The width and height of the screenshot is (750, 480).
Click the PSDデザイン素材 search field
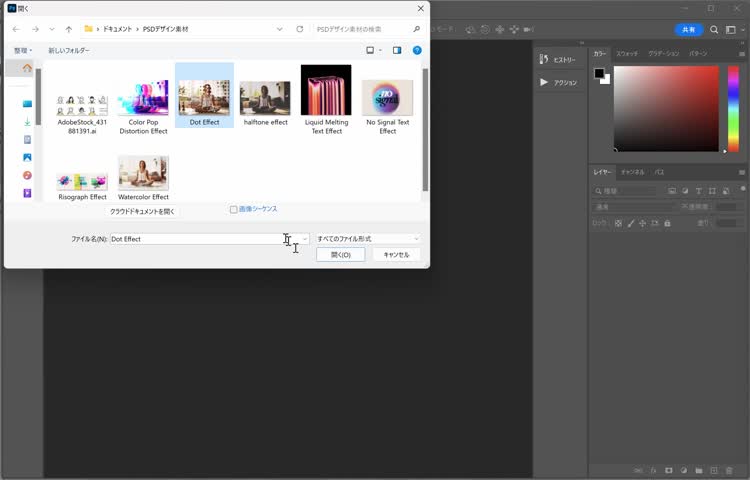[x=361, y=29]
